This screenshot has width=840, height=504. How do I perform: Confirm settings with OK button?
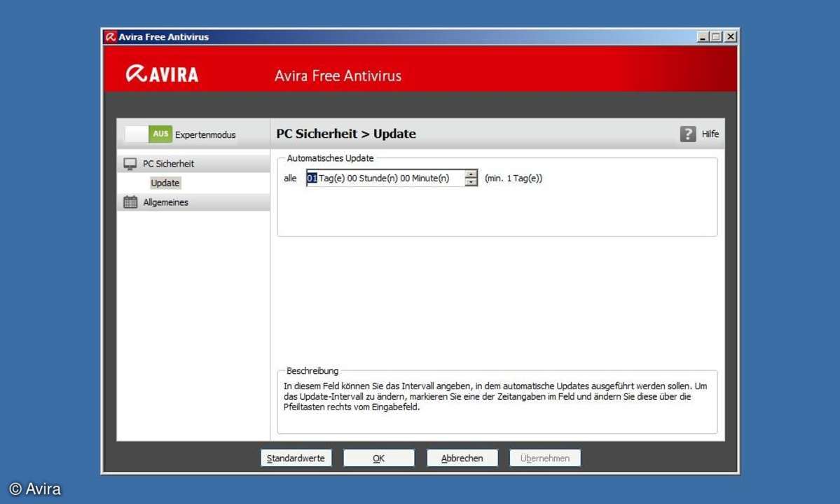[x=379, y=458]
